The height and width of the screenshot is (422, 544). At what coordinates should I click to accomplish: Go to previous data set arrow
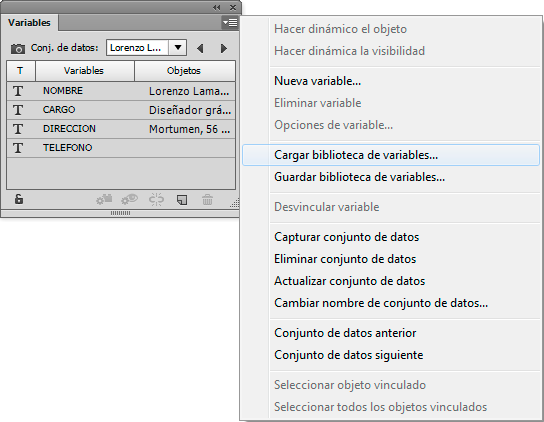click(200, 48)
